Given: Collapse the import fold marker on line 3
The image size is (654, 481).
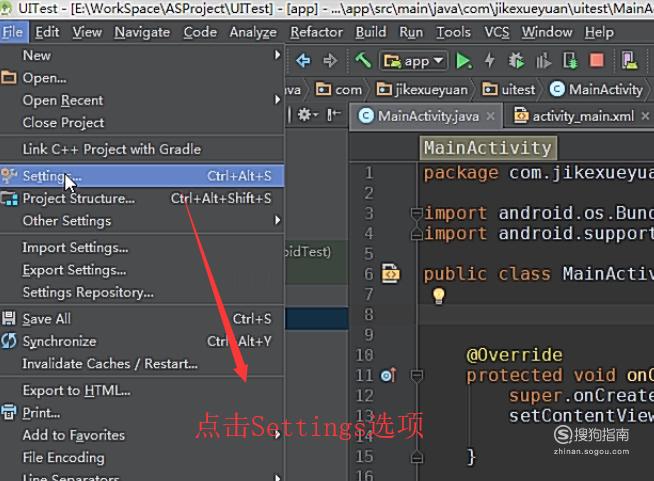Looking at the screenshot, I should [416, 214].
